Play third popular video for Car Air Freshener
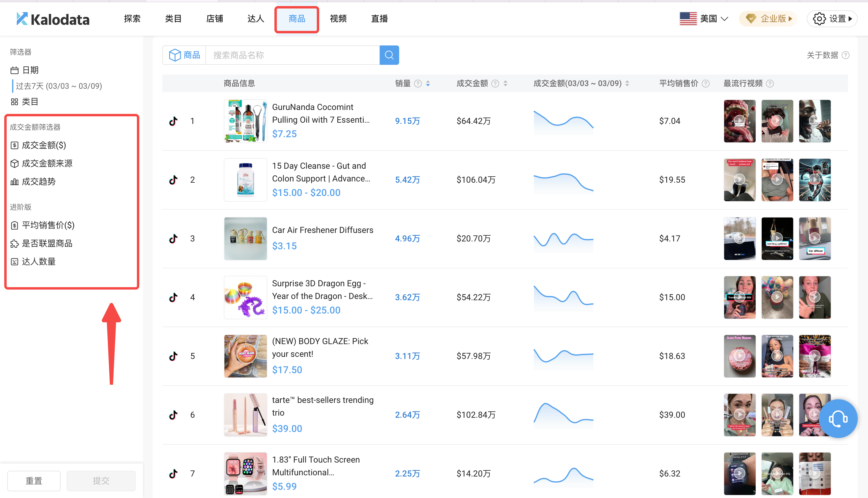 click(x=815, y=239)
